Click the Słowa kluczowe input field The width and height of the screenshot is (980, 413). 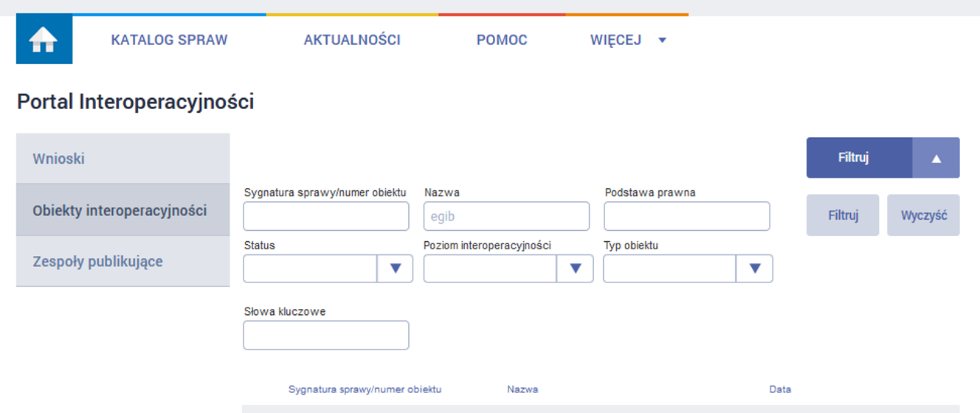pos(325,335)
